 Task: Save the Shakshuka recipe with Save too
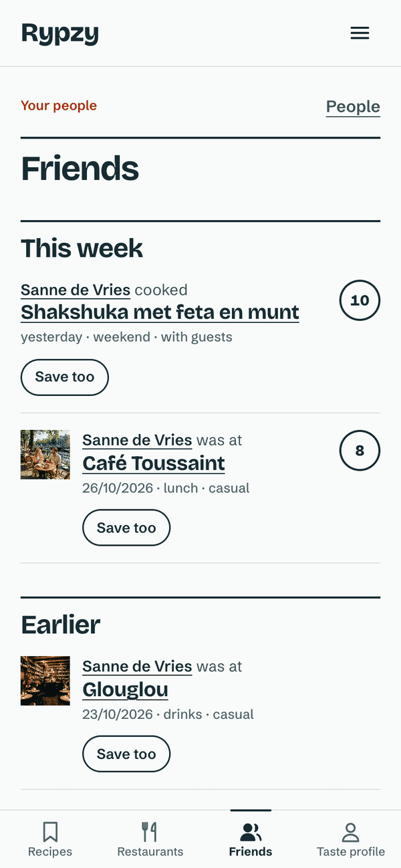pyautogui.click(x=65, y=377)
